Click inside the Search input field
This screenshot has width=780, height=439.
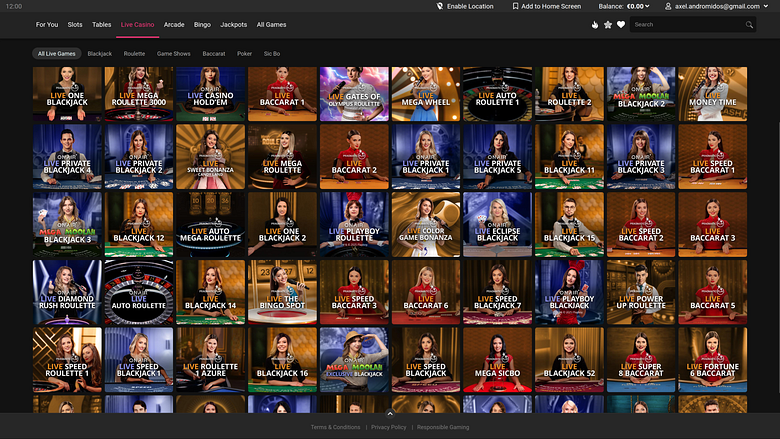point(686,24)
